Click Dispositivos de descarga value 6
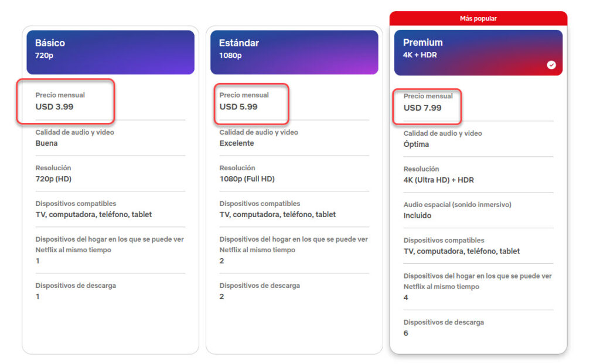This screenshot has width=600, height=364. [x=406, y=334]
